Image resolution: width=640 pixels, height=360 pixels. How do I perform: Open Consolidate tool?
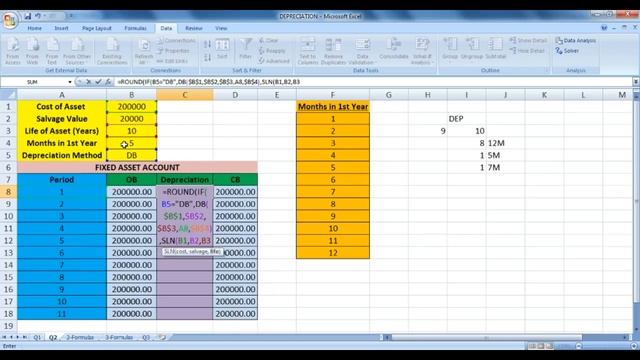394,49
